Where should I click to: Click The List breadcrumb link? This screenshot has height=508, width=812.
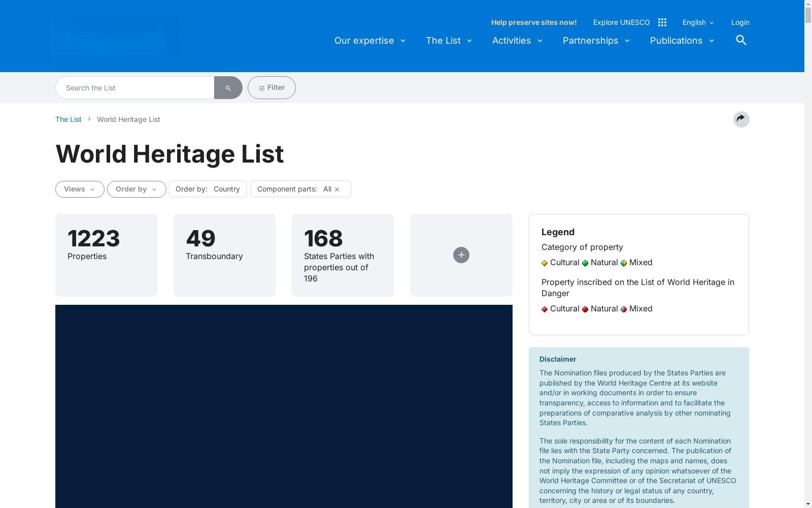click(x=69, y=119)
